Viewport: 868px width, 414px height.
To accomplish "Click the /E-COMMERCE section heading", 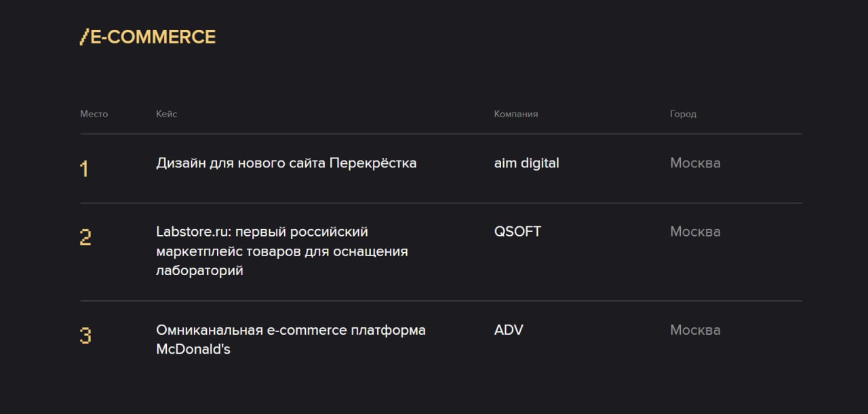I will 148,37.
